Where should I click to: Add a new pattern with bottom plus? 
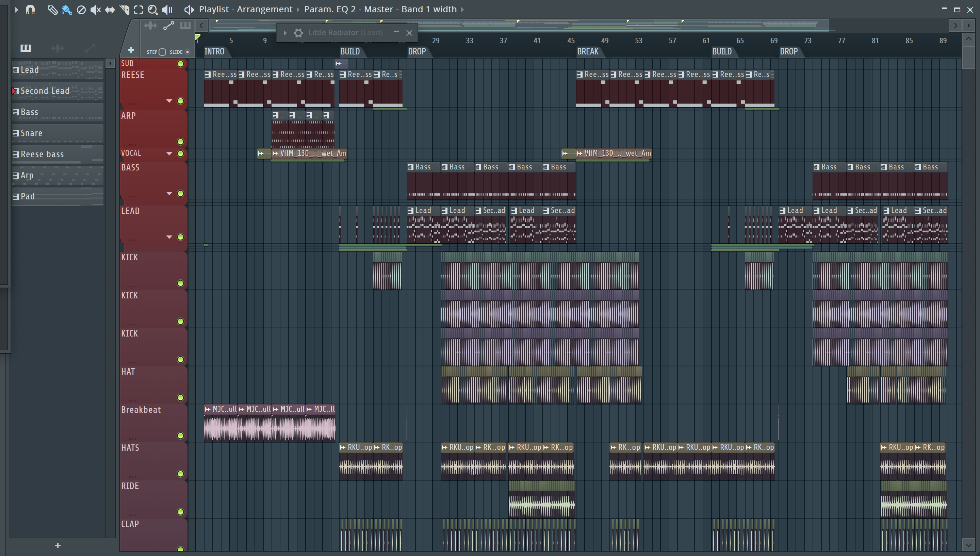tap(58, 545)
